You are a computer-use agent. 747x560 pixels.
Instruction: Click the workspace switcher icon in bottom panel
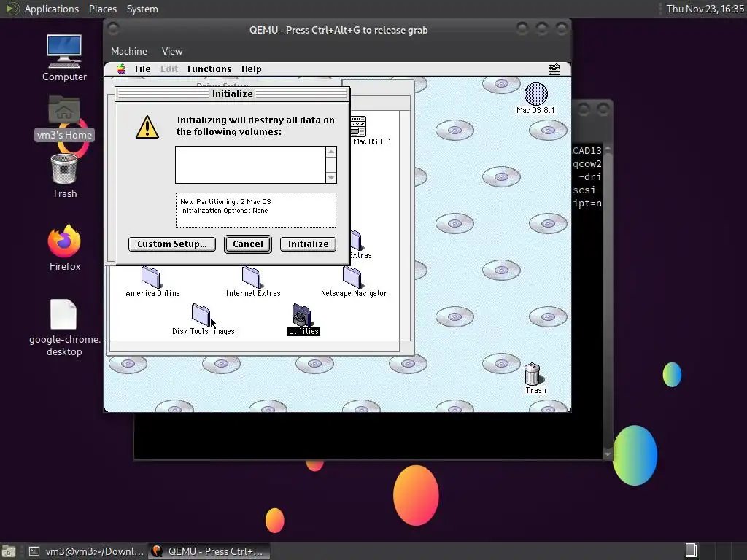pyautogui.click(x=691, y=551)
